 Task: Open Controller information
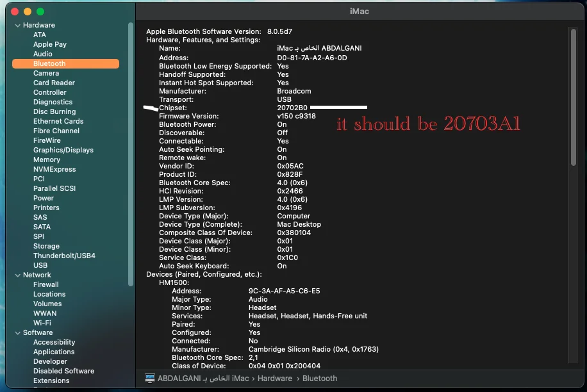click(50, 92)
